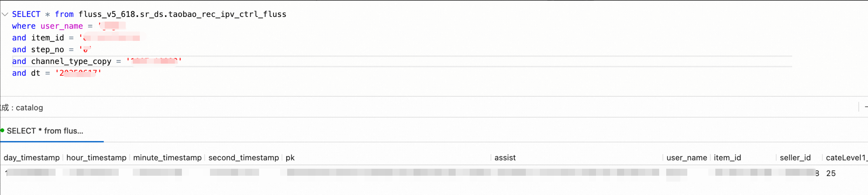The width and height of the screenshot is (868, 195).
Task: Select the second_timestamp column header
Action: coord(243,158)
